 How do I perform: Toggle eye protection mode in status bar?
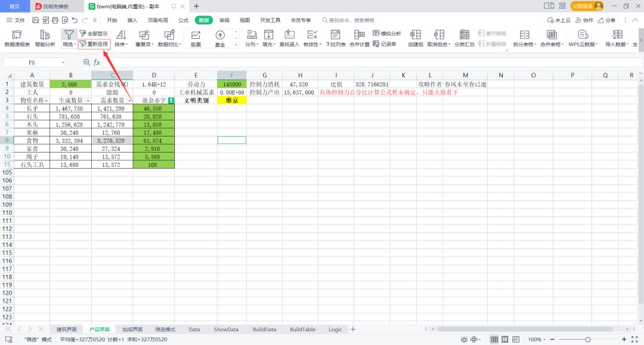(x=464, y=339)
